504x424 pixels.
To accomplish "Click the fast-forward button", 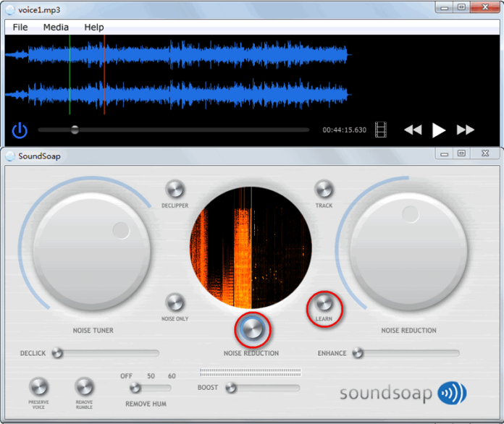I will tap(466, 130).
